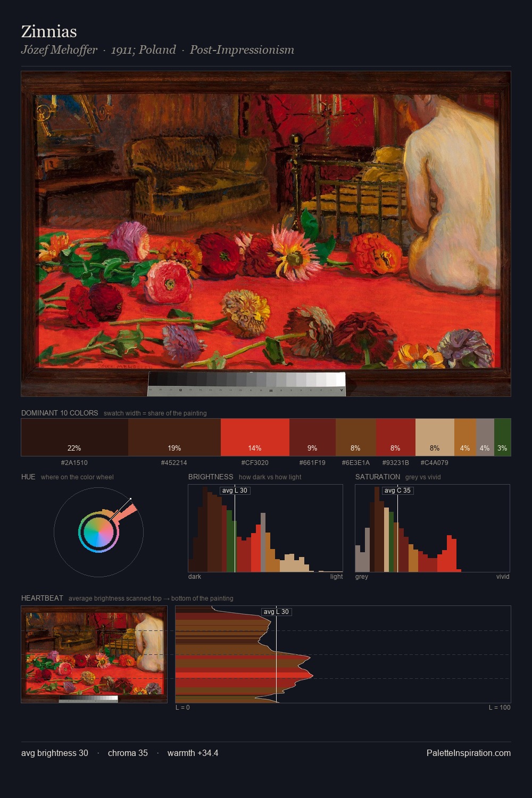The height and width of the screenshot is (798, 532).
Task: Open the small heartbeat painting thumbnail
Action: click(x=94, y=654)
